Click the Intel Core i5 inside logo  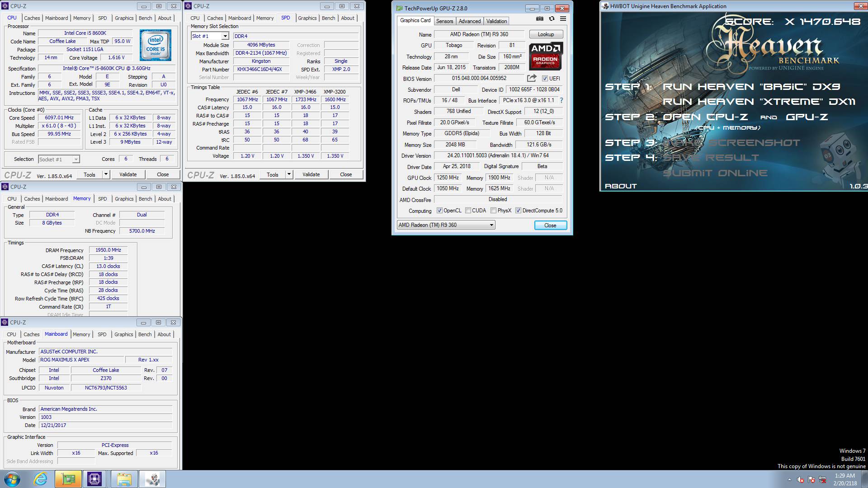[x=156, y=45]
